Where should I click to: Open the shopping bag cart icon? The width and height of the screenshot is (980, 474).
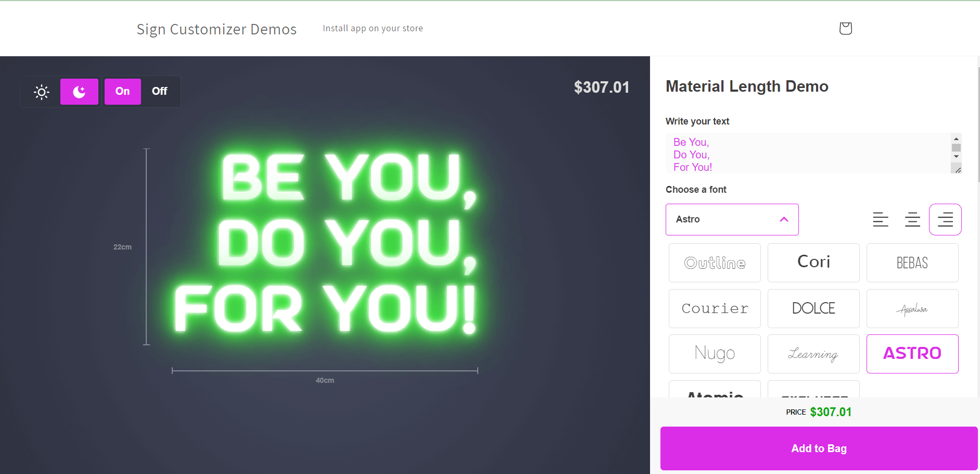845,28
